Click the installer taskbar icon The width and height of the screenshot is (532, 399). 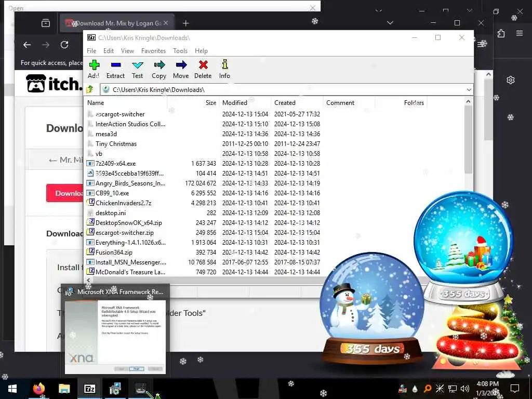(x=115, y=389)
